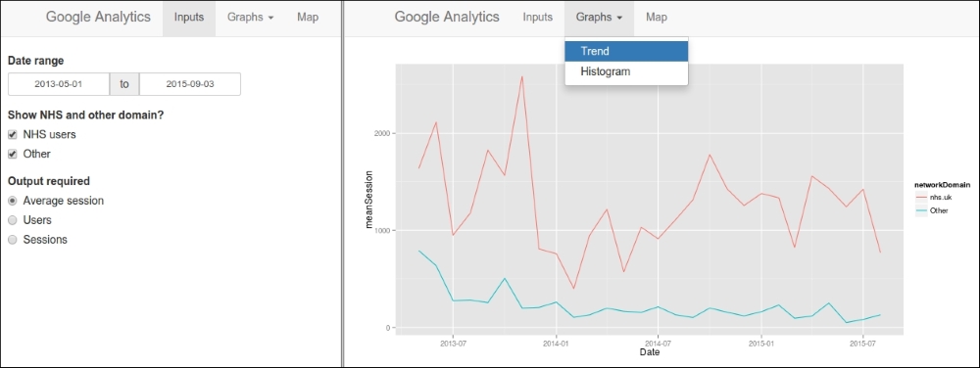Collapse the open Graphs dropdown in right navbar
Image resolution: width=980 pixels, height=368 pixels.
point(600,18)
